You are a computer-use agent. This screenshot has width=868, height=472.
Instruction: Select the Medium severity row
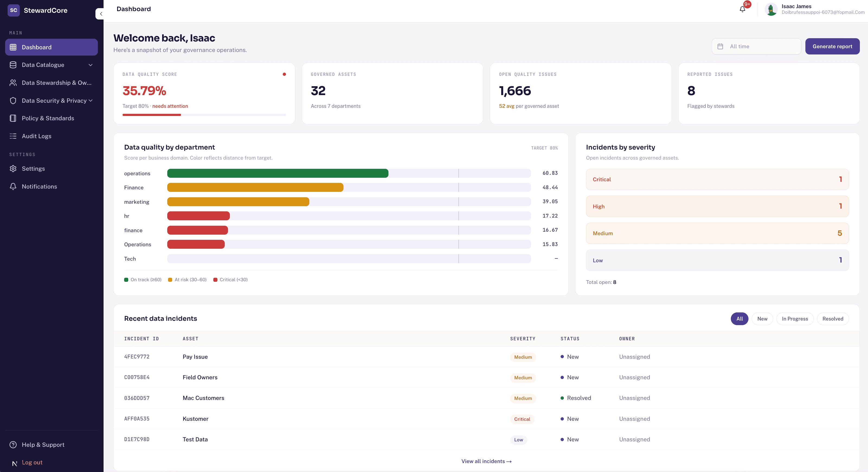point(717,234)
